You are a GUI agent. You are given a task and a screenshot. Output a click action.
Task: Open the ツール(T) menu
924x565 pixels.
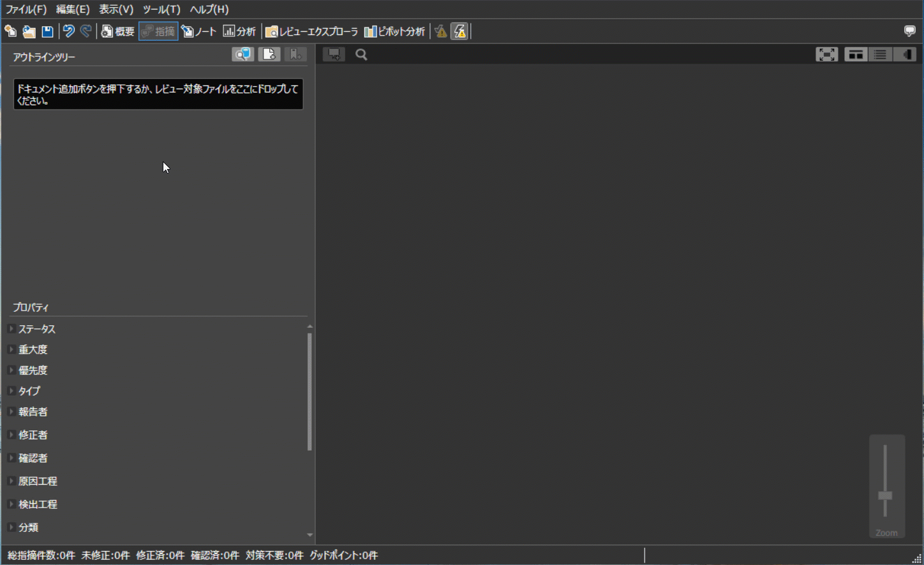coord(161,10)
